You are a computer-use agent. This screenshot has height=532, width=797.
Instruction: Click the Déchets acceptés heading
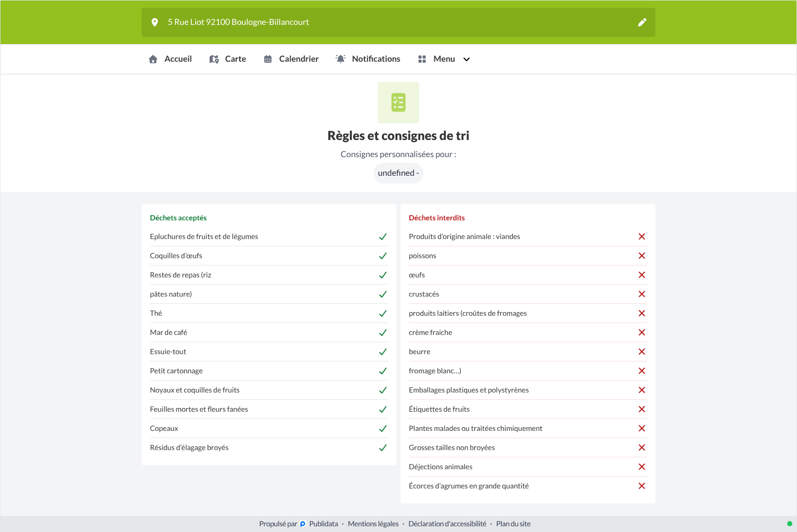coord(178,218)
